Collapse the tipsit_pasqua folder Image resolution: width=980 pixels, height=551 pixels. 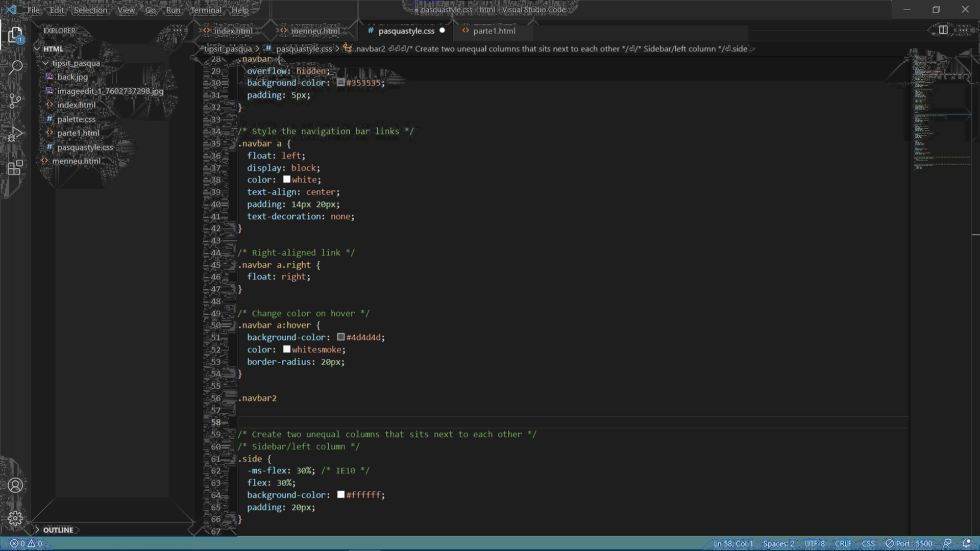pos(76,63)
